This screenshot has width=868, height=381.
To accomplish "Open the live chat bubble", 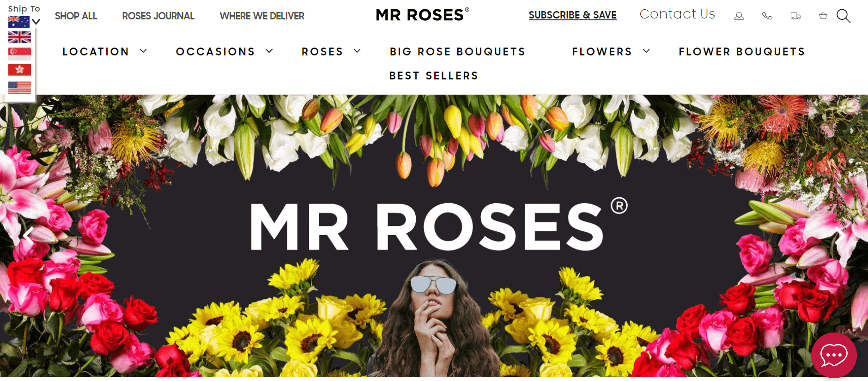I will click(x=834, y=355).
